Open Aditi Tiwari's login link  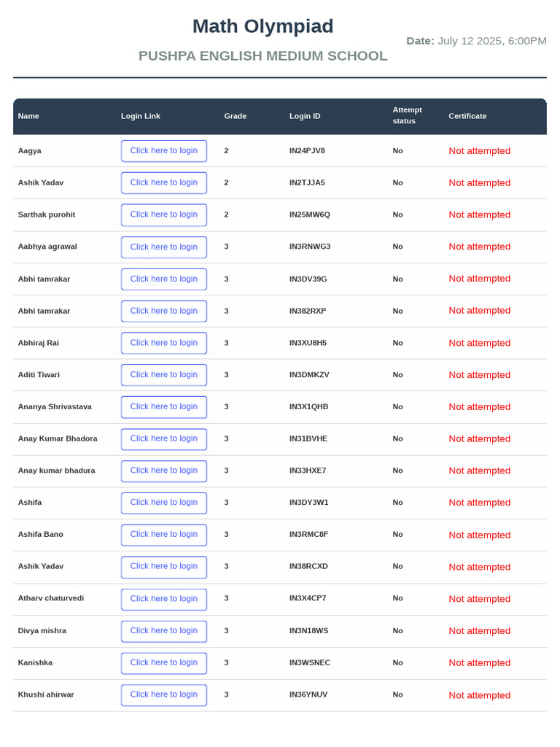click(164, 374)
